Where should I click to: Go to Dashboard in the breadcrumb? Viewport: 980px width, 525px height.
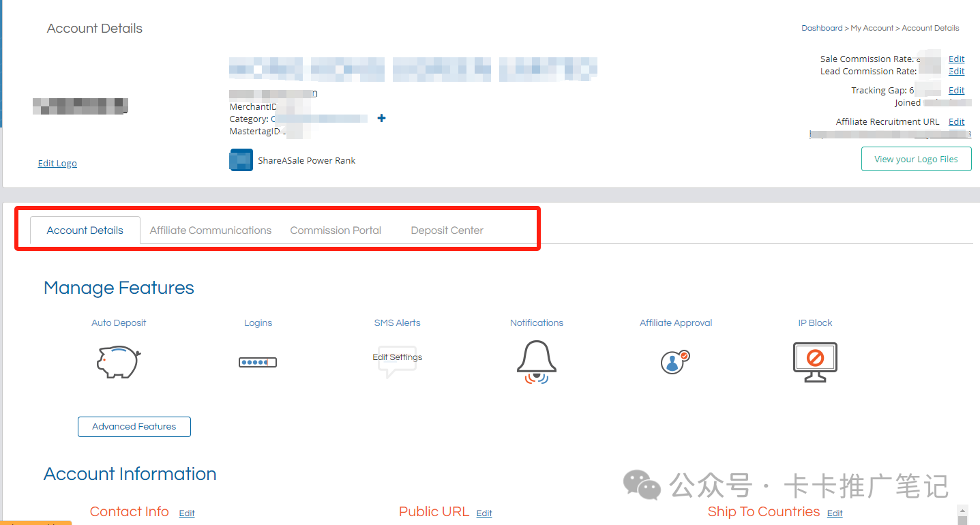[822, 28]
